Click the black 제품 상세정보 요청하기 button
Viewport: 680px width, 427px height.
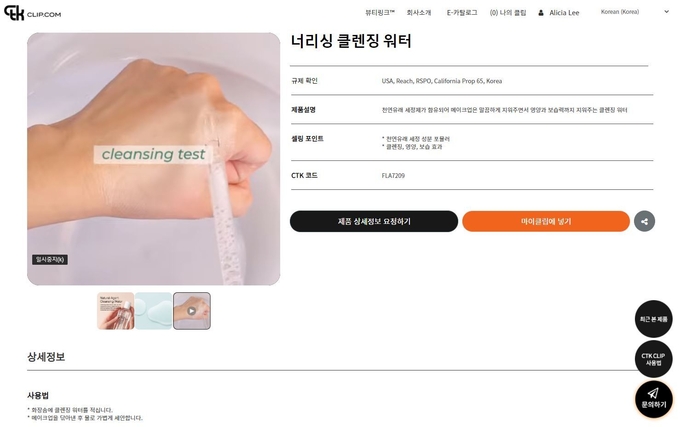point(374,222)
